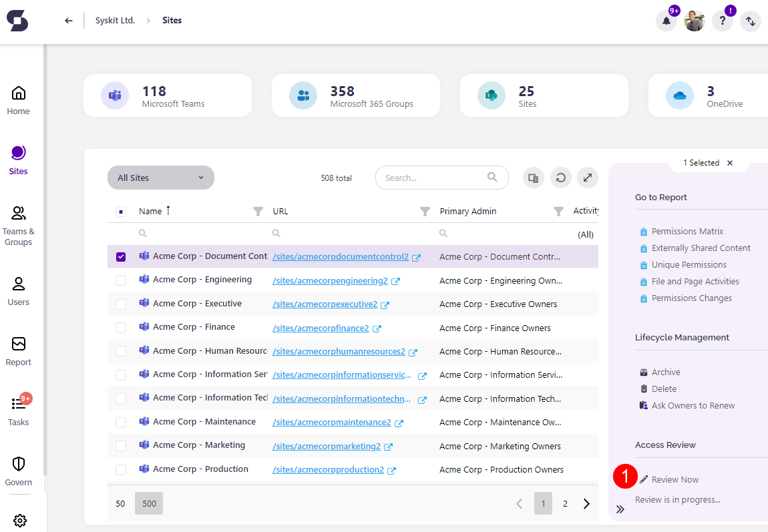Screen dimensions: 768x532
Task: Click the sites search field
Action: pos(434,178)
